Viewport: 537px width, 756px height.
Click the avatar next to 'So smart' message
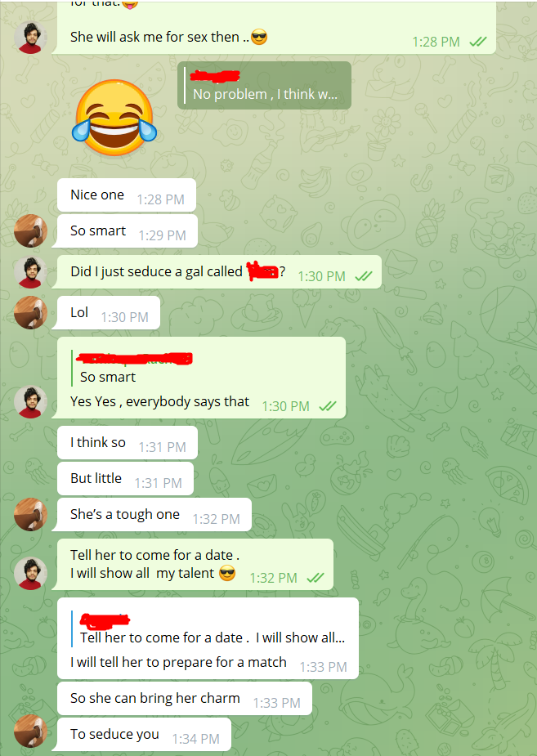pos(30,230)
